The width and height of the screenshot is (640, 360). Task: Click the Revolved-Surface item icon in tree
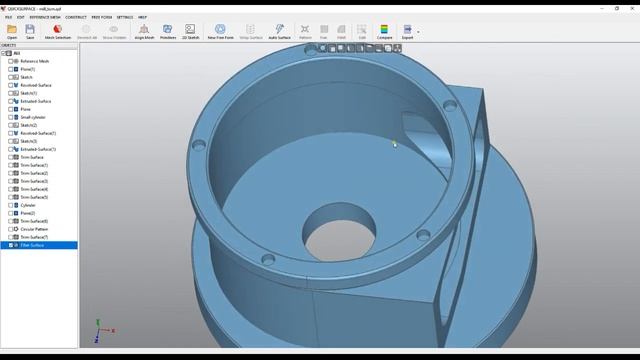coord(16,85)
